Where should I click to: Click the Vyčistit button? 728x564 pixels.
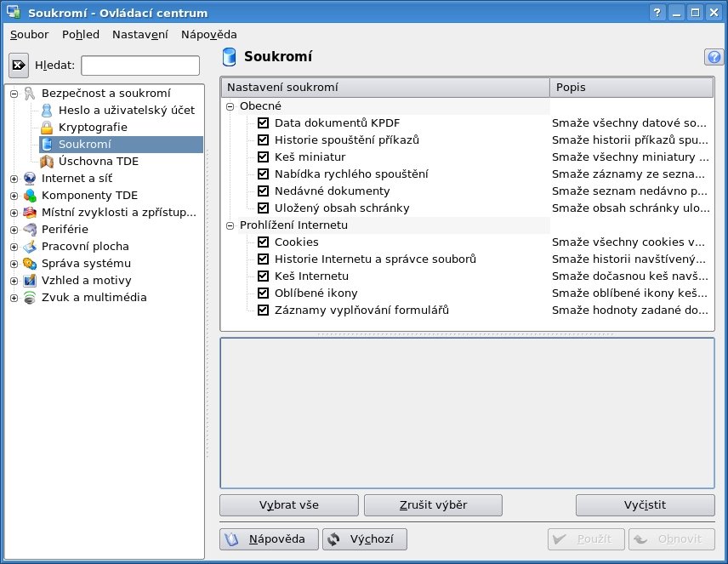coord(645,505)
